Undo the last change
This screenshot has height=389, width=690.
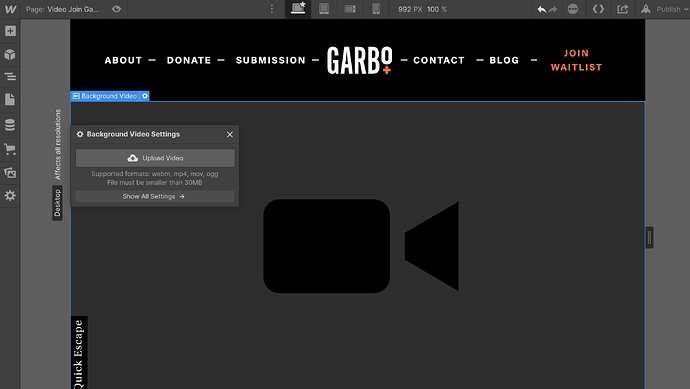point(542,9)
